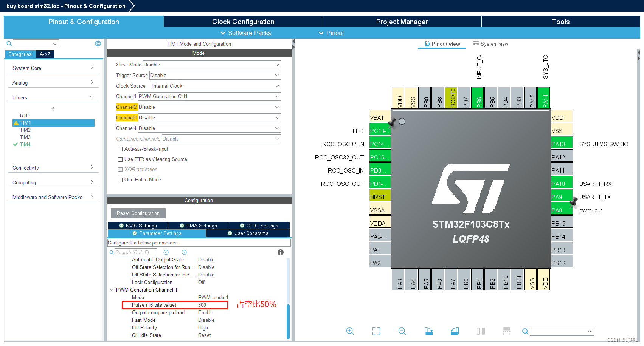Collapse the Timers category chevron
The height and width of the screenshot is (346, 644).
92,97
